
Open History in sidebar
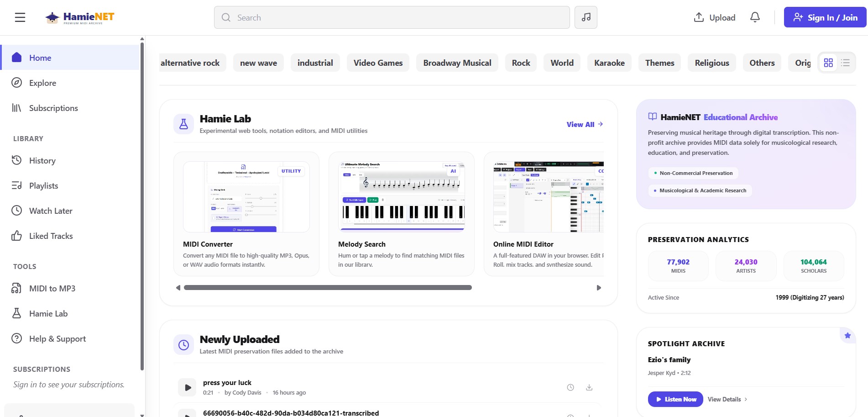[x=70, y=160]
